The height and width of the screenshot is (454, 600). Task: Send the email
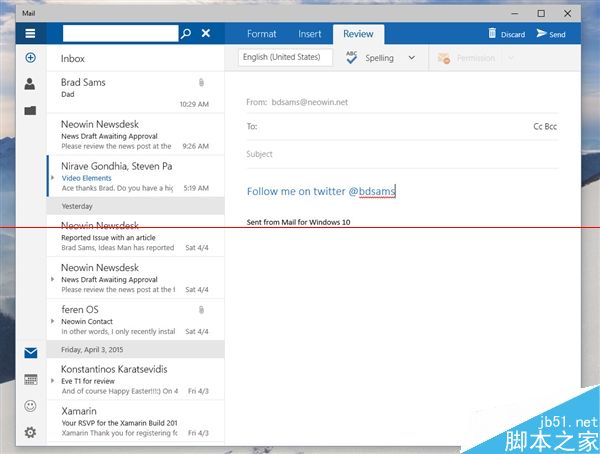click(x=551, y=34)
